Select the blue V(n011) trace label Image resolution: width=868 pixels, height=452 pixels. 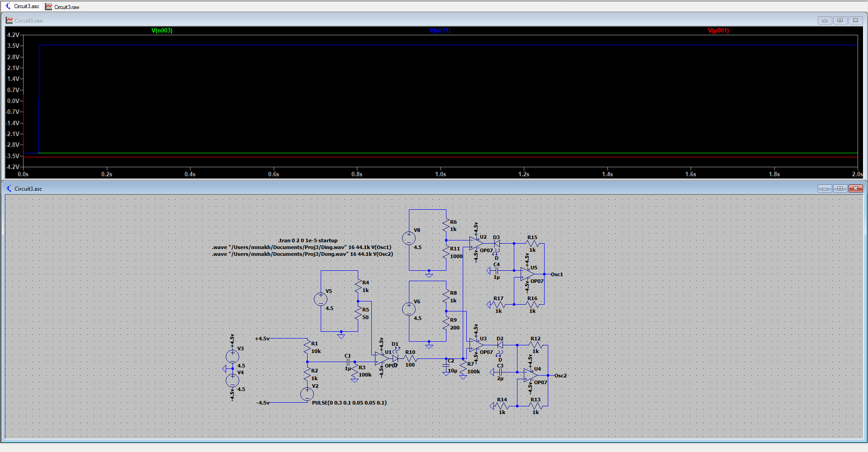(440, 31)
